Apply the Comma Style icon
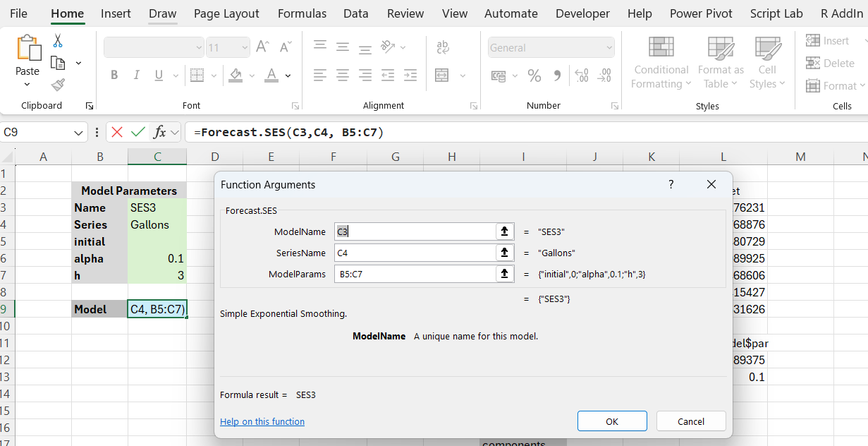 coord(557,76)
